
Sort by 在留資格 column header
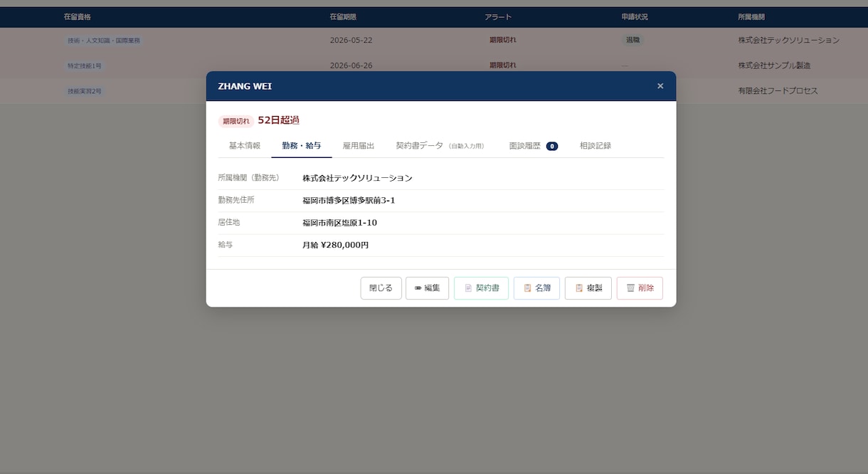[x=78, y=17]
